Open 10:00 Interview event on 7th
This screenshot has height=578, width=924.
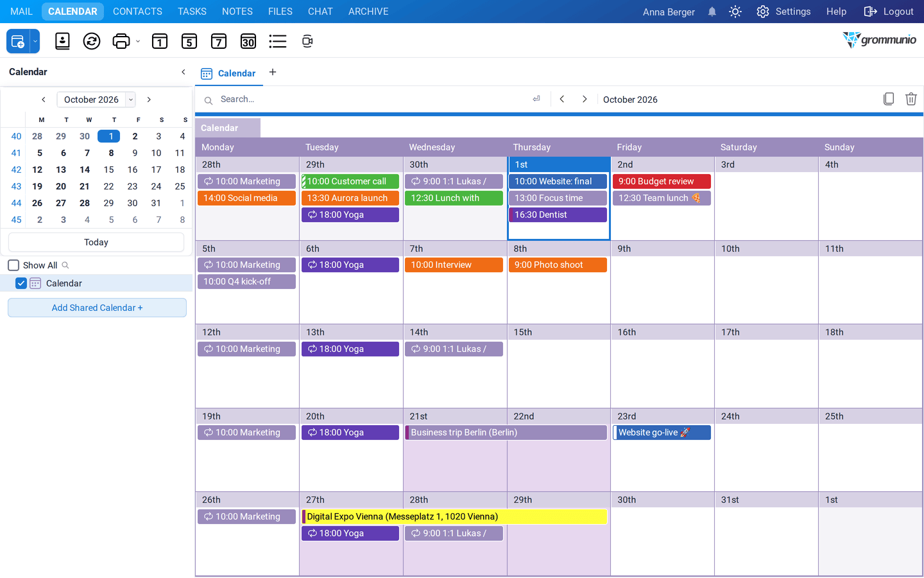tap(454, 265)
